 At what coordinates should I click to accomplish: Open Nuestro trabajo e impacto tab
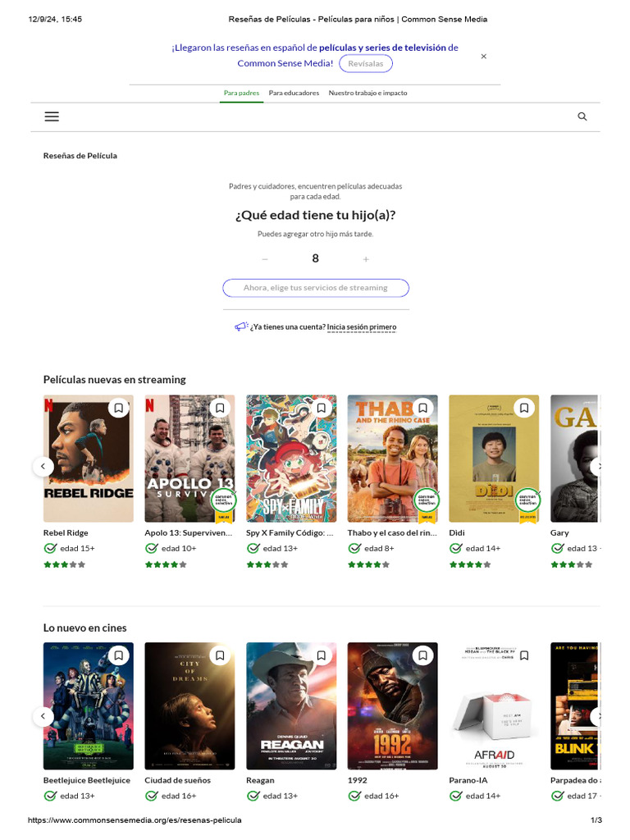[x=367, y=93]
